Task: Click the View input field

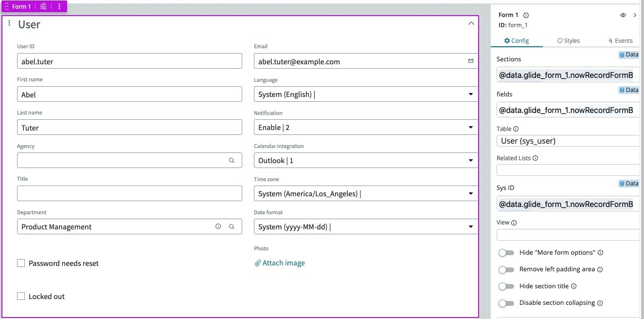Action: [567, 234]
